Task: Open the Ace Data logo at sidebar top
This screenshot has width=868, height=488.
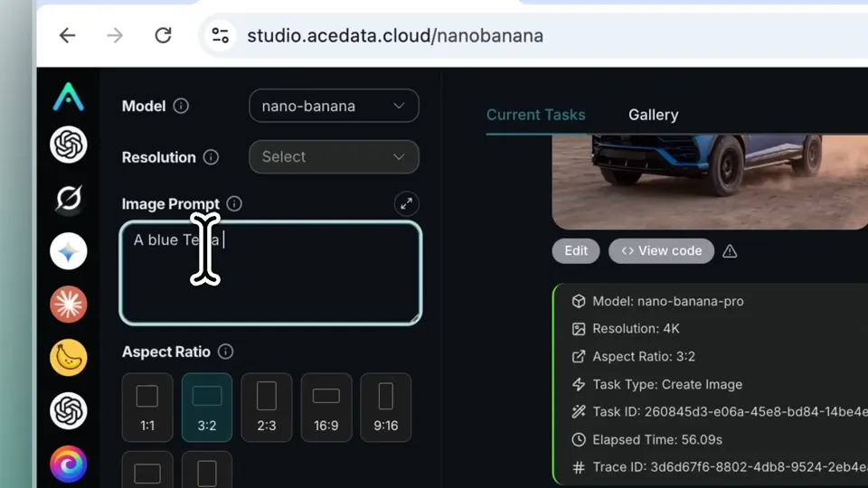Action: 69,97
